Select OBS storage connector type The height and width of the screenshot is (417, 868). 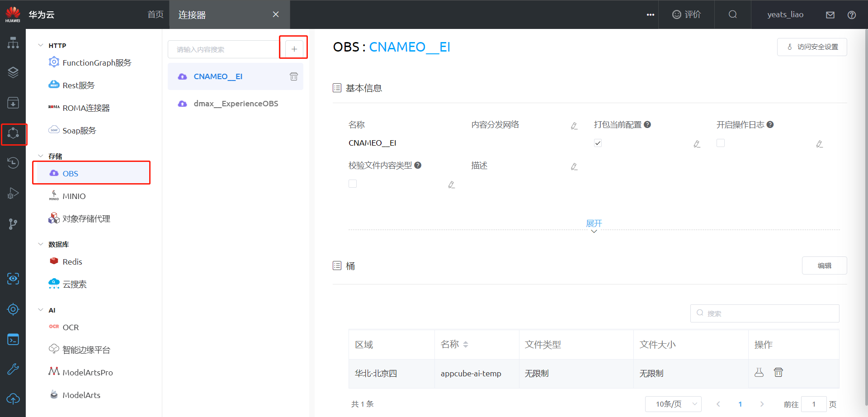pos(91,173)
